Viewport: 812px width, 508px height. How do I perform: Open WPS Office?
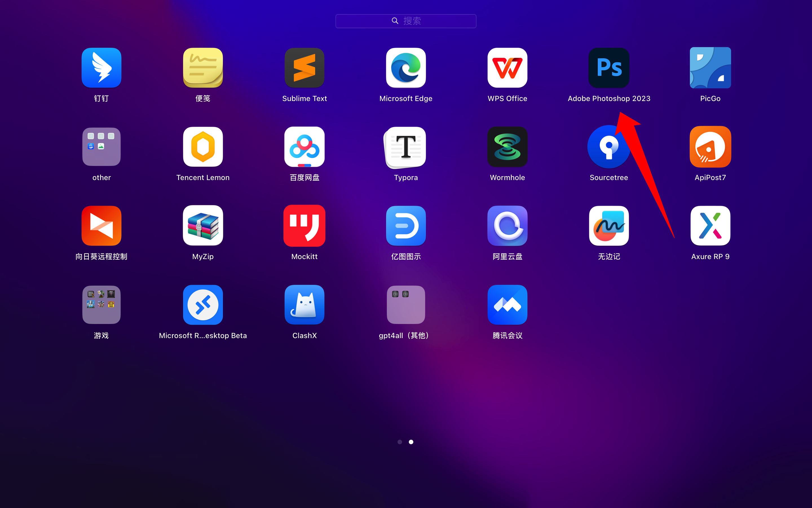pyautogui.click(x=507, y=68)
